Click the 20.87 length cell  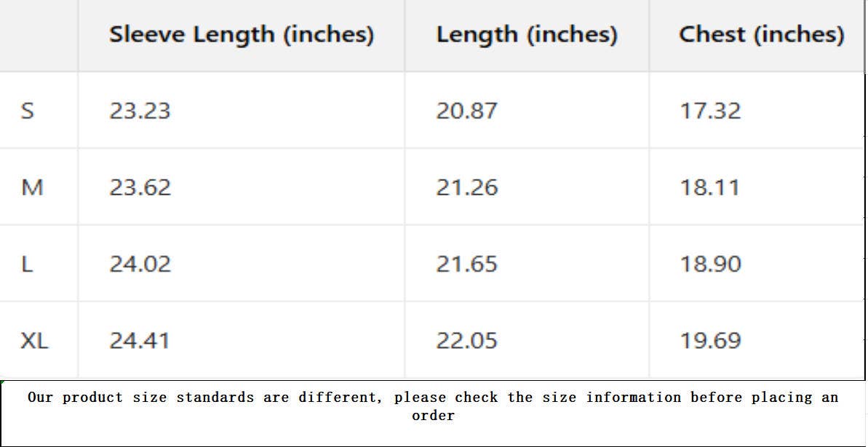(x=466, y=110)
